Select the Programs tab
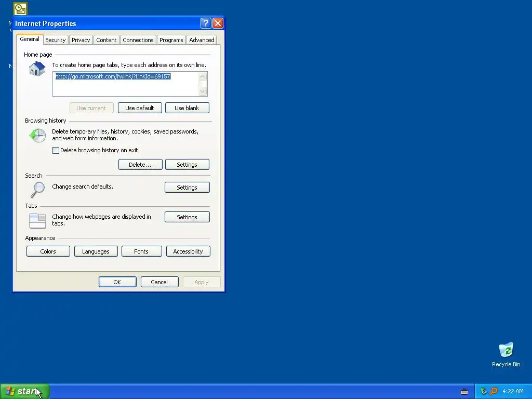 click(171, 40)
